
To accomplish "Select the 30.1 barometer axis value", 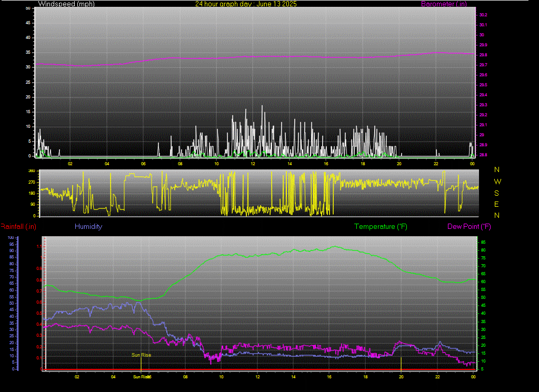I will tap(483, 25).
